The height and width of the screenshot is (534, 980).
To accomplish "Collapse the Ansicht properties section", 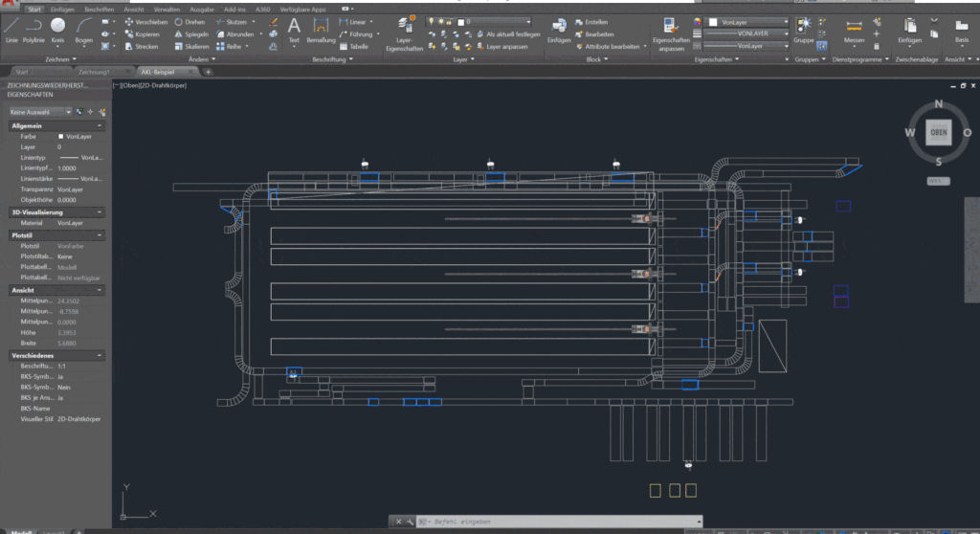I will [x=100, y=290].
